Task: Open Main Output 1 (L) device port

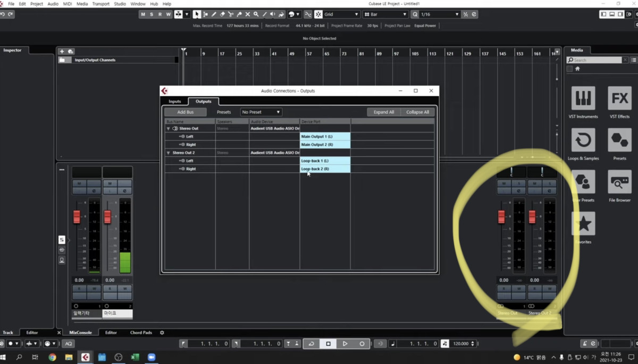Action: (x=325, y=137)
